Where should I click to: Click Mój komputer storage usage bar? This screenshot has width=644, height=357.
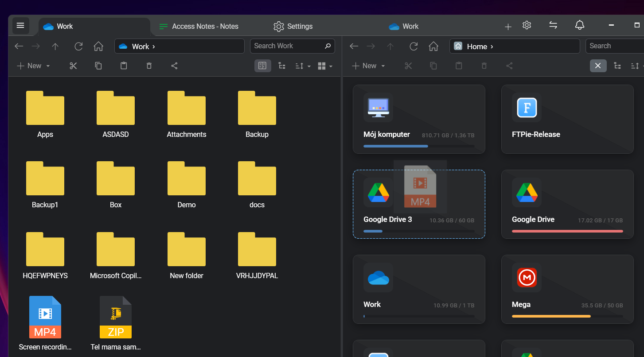tap(419, 146)
